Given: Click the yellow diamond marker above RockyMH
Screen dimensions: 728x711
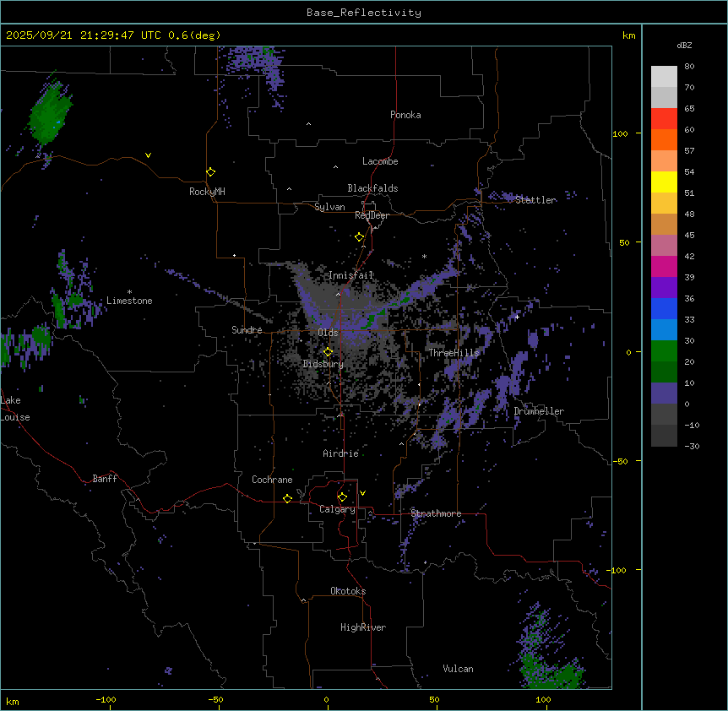Looking at the screenshot, I should click(210, 171).
